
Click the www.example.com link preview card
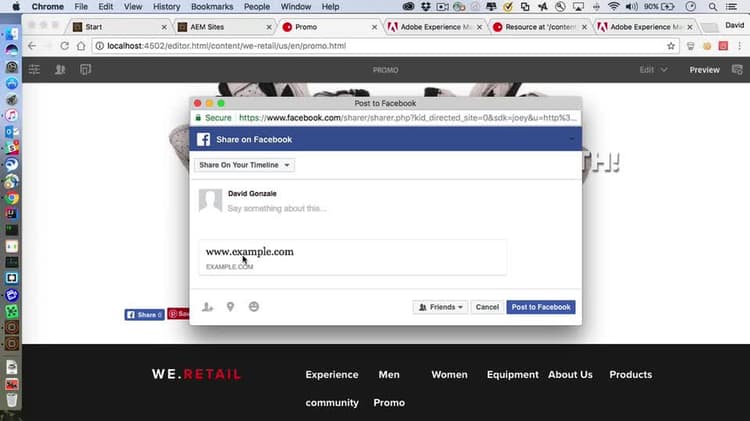[x=353, y=257]
